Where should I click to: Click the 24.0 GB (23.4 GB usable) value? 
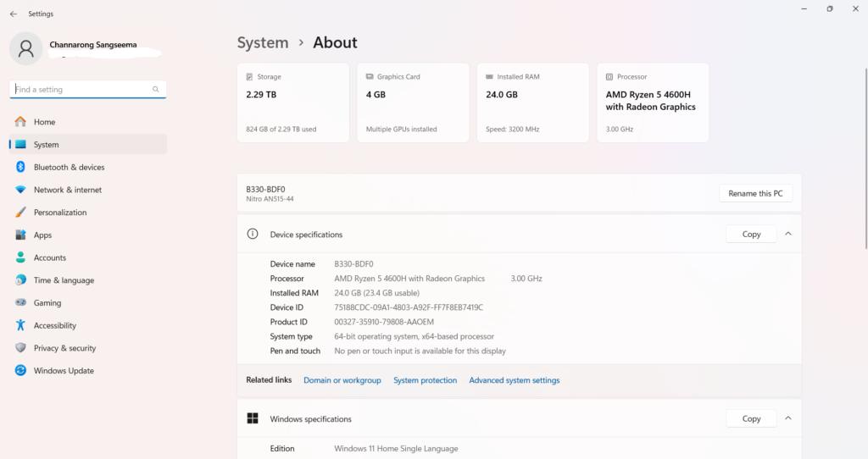pyautogui.click(x=377, y=293)
